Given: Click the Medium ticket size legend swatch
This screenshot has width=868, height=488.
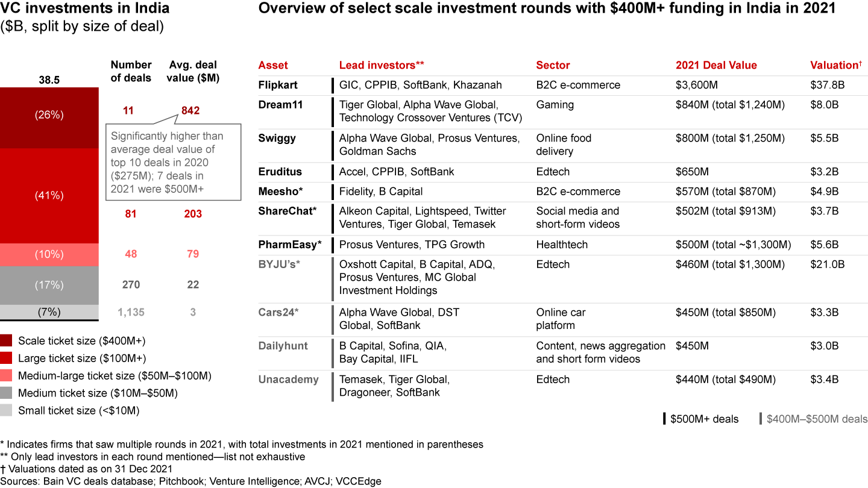Looking at the screenshot, I should tap(7, 393).
